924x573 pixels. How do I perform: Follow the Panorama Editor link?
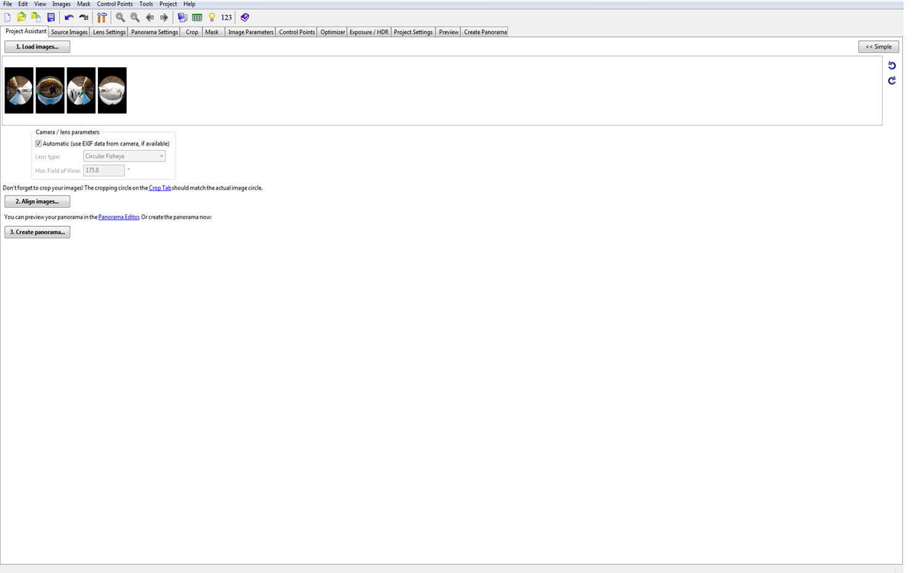[x=118, y=217]
